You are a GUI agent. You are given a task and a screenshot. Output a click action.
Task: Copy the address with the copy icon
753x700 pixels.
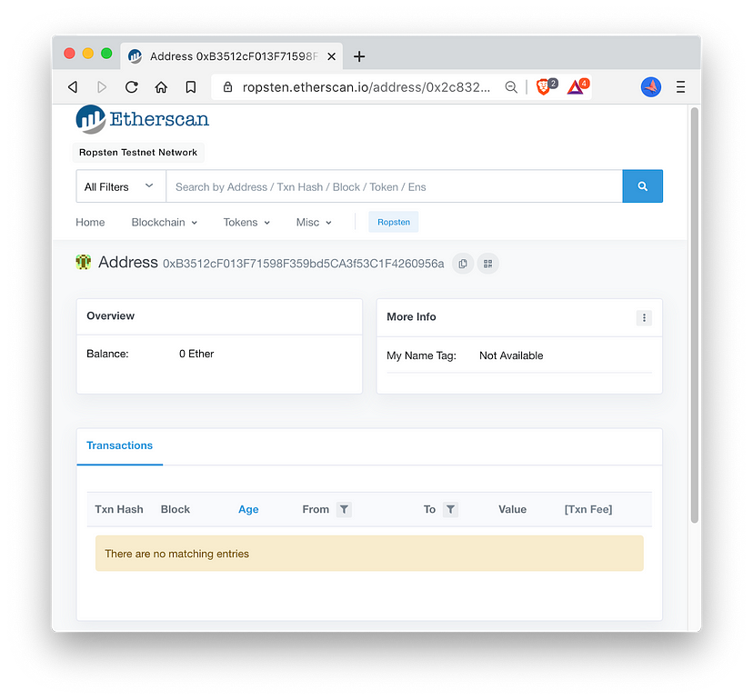pyautogui.click(x=463, y=264)
